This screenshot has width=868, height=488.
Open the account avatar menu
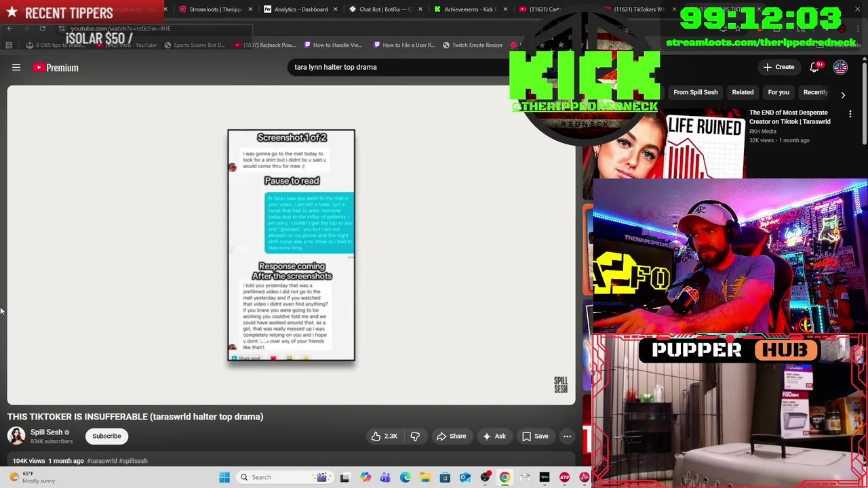point(840,67)
